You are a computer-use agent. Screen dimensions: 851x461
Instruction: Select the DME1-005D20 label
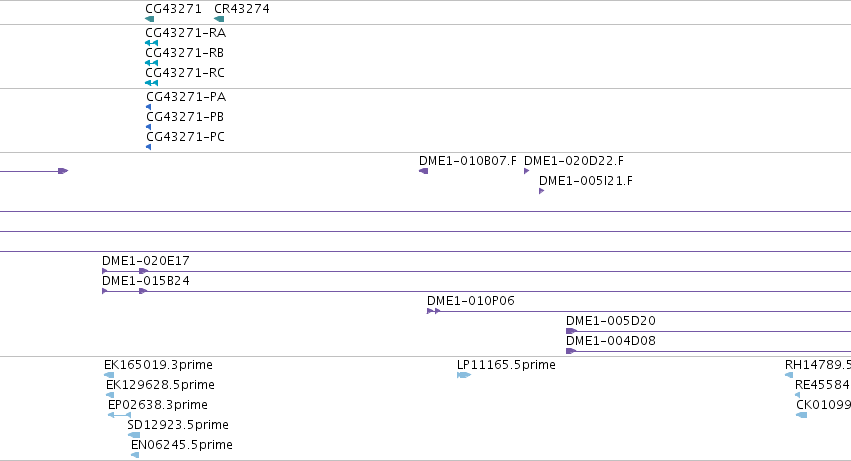point(611,321)
